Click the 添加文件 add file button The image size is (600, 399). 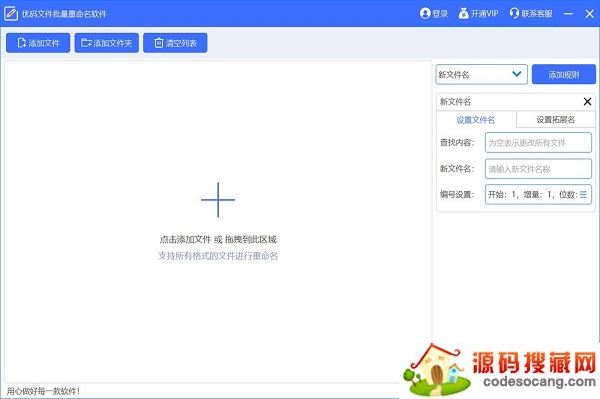[38, 43]
